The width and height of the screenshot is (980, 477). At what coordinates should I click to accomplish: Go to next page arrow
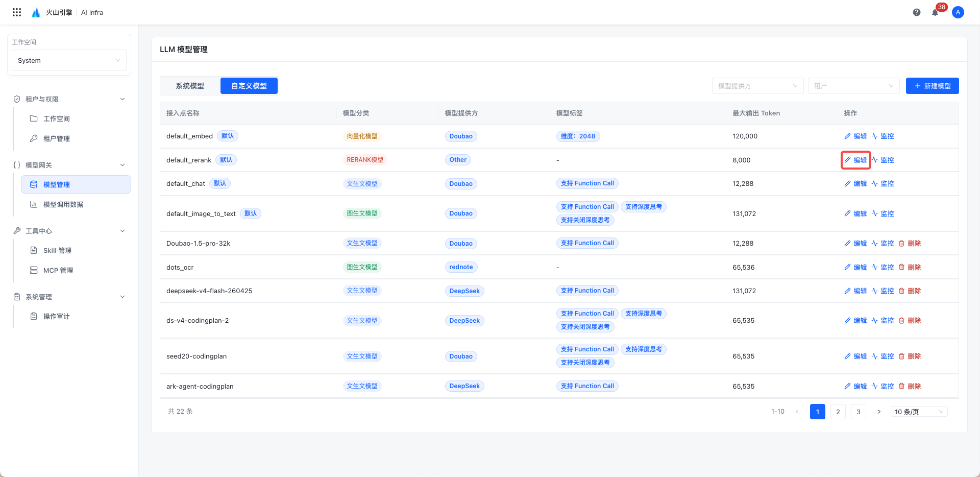879,412
